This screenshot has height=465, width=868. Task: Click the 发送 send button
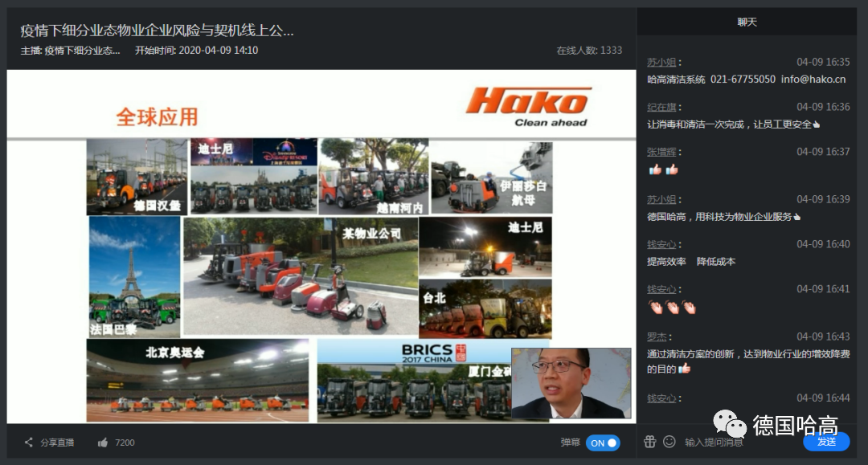[x=826, y=442]
